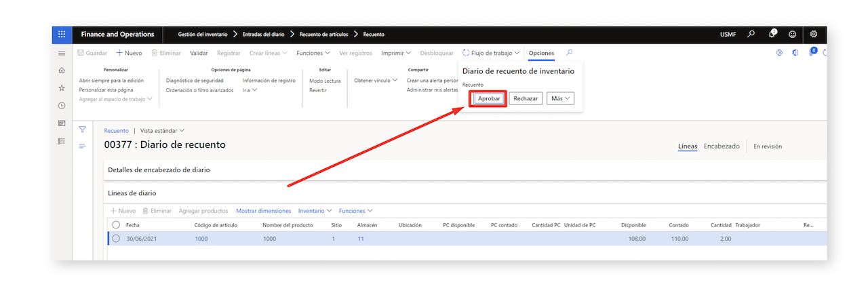Open the settings gear icon

pos(814,35)
